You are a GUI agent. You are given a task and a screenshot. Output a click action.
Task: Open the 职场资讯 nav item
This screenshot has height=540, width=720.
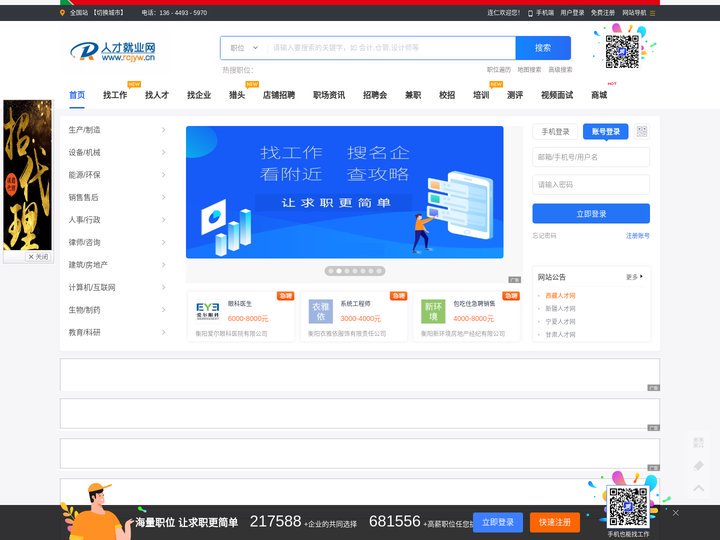tap(329, 95)
